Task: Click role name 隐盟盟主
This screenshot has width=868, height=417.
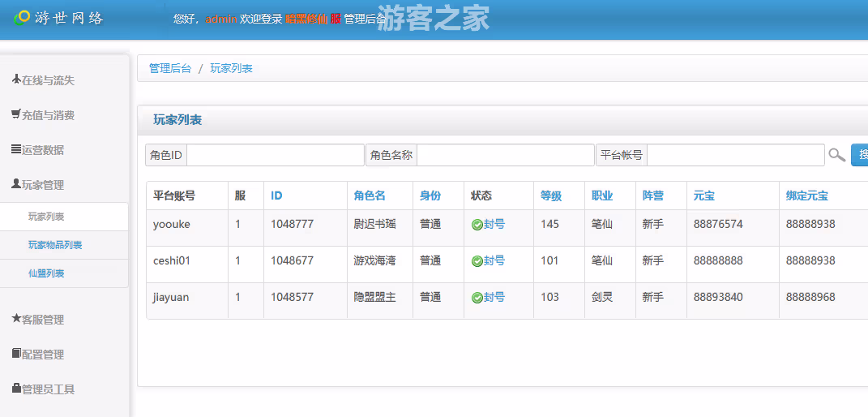Action: click(374, 298)
